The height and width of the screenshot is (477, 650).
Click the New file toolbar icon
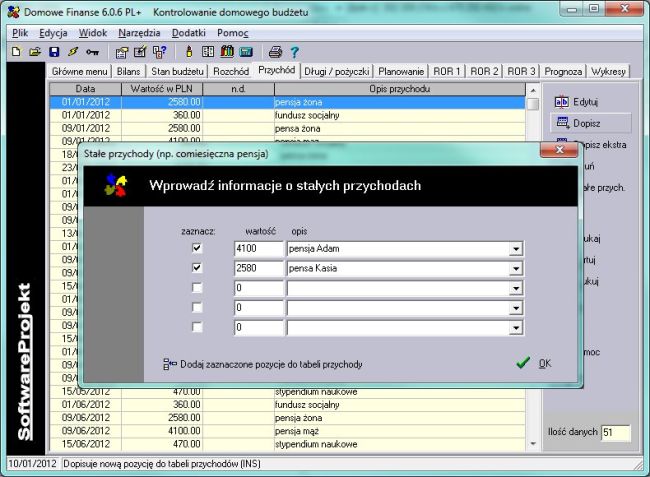coord(16,52)
